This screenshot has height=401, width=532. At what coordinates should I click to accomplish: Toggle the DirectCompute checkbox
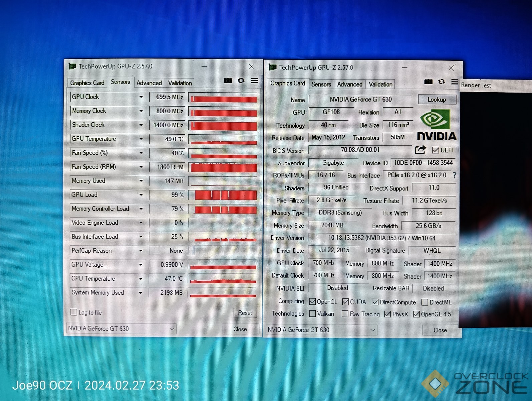375,302
